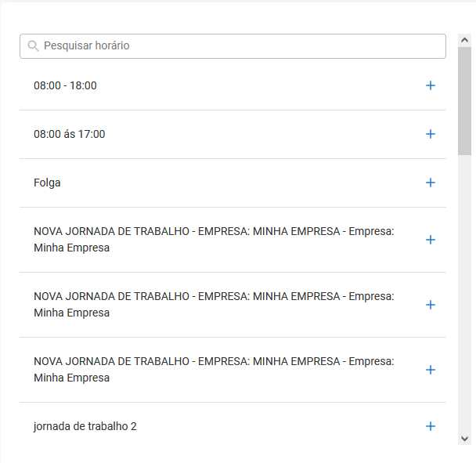Select jornada de trabalho 2 entry
This screenshot has height=463, width=476.
(x=85, y=426)
